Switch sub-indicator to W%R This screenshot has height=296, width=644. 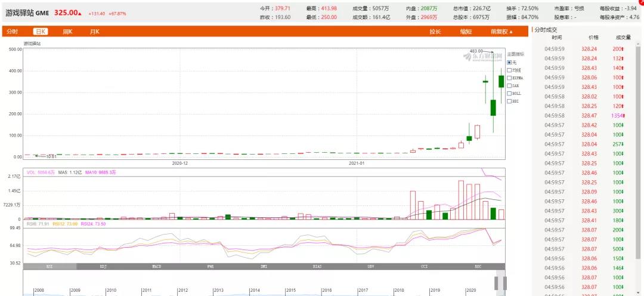click(210, 266)
